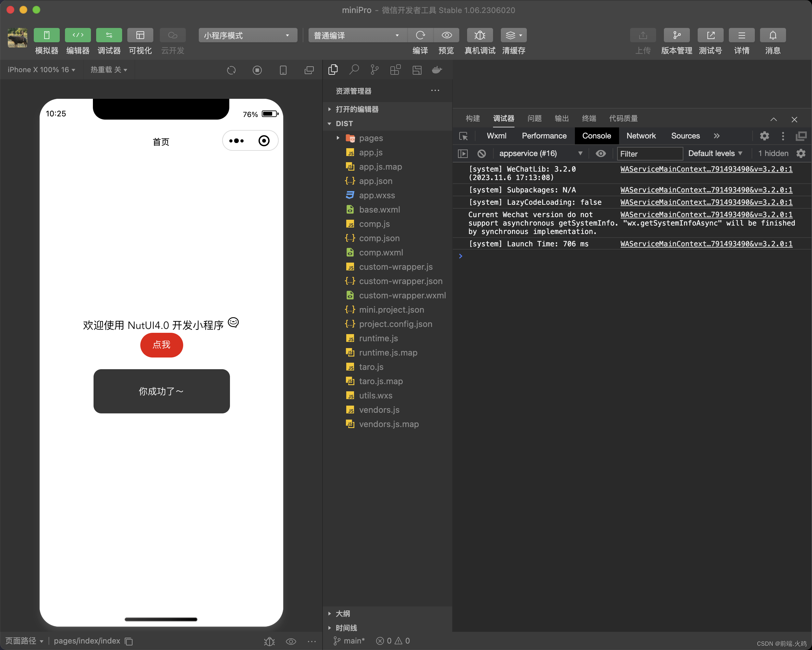Expand the 大纲 outline section
This screenshot has width=812, height=650.
387,614
